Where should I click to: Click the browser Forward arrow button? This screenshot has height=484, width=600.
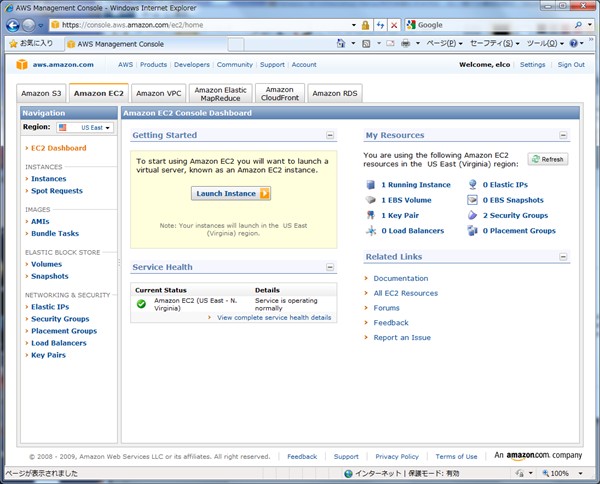tap(28, 25)
